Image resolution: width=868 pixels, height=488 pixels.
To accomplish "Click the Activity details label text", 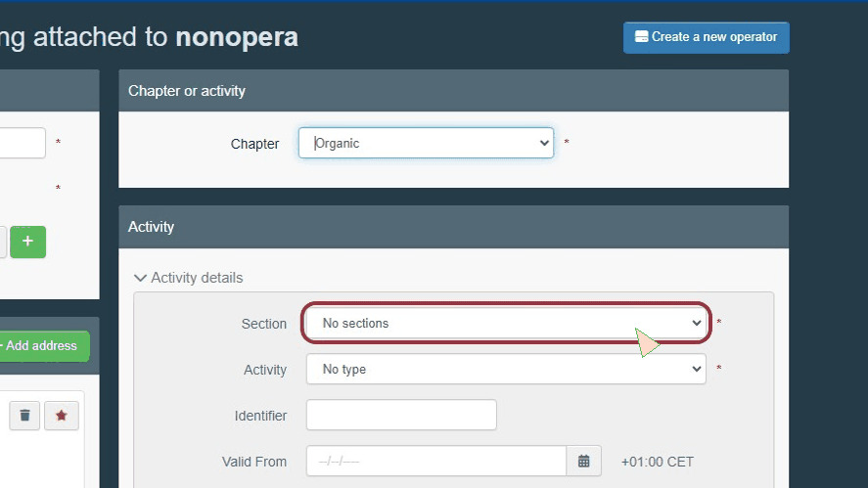I will pyautogui.click(x=197, y=278).
